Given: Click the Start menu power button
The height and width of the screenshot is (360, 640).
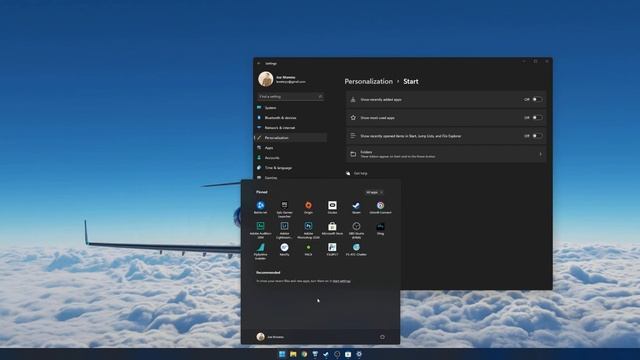Looking at the screenshot, I should (382, 337).
